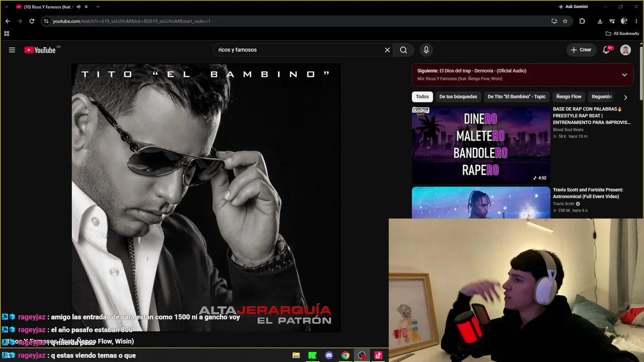
Task: Show more filter chips with the right arrow
Action: (625, 97)
